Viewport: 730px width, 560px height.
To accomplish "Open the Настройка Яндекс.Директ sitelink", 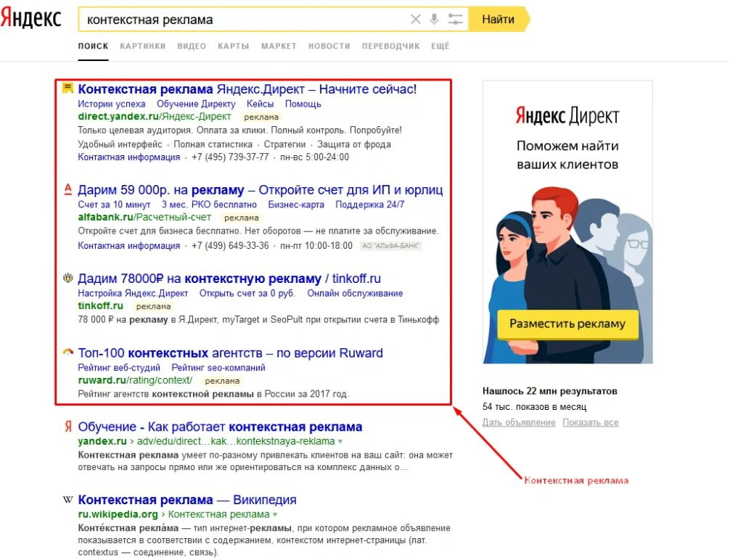I will (x=133, y=293).
